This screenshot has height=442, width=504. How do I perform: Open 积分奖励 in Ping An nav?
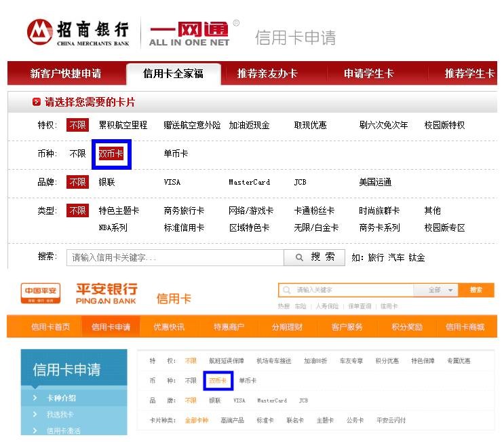(x=406, y=327)
